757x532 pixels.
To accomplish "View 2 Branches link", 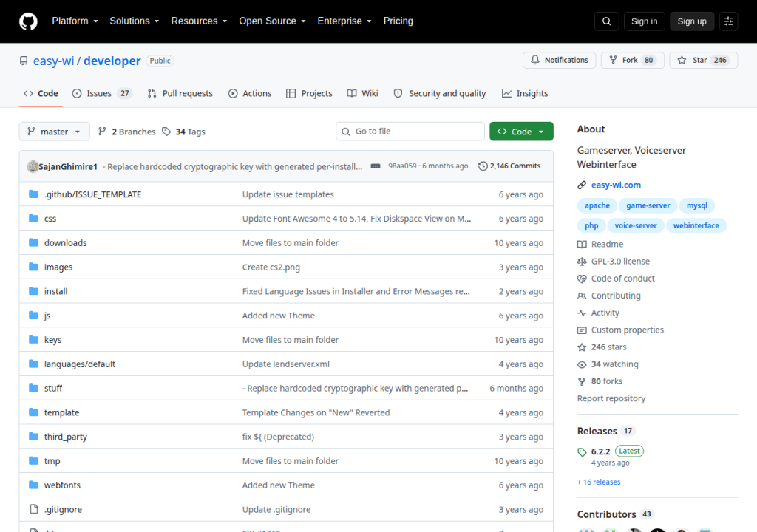I will point(126,132).
